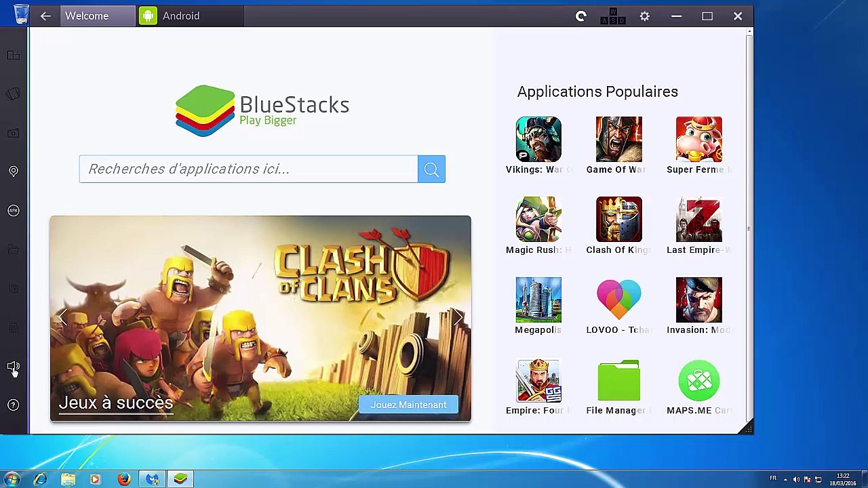Open the File Manager app icon
Viewport: 868px width, 488px height.
tap(618, 381)
